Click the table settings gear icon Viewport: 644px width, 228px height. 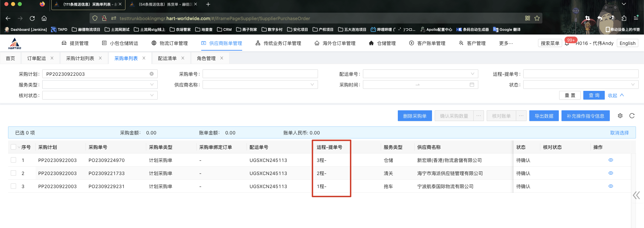tap(620, 116)
